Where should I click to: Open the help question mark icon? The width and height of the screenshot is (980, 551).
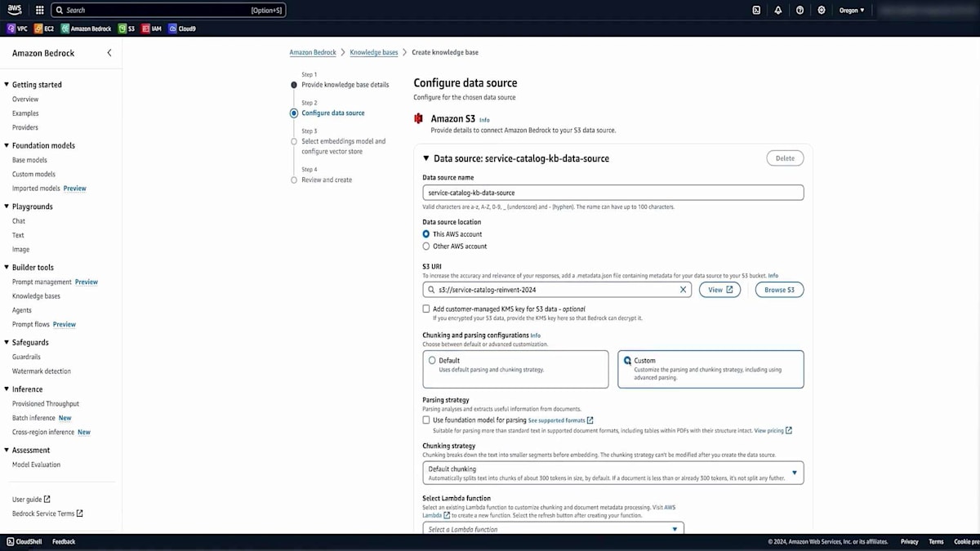pos(800,11)
